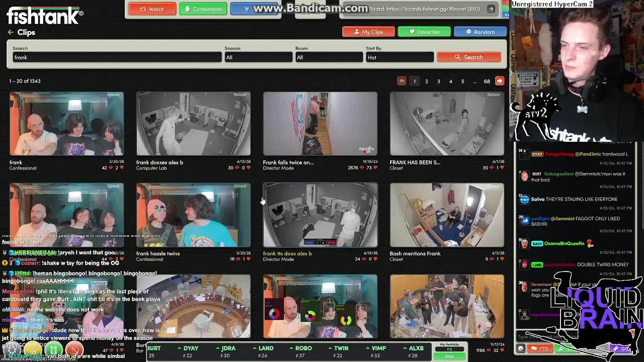
Task: Expand the Room dropdown
Action: (329, 57)
